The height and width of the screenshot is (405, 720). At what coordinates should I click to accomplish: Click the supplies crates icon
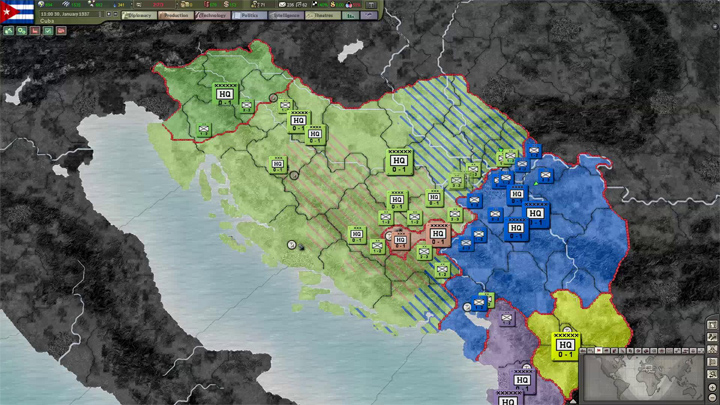coord(185,5)
